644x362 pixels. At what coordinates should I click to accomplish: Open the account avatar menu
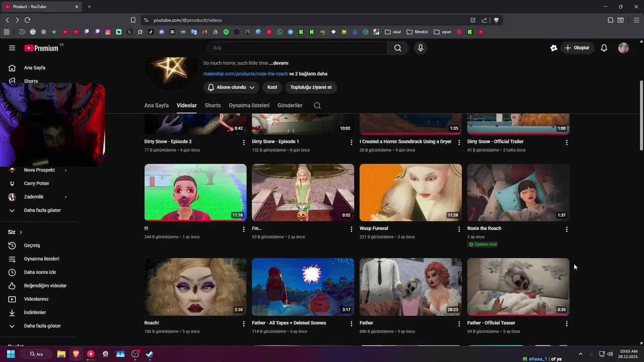click(x=623, y=48)
